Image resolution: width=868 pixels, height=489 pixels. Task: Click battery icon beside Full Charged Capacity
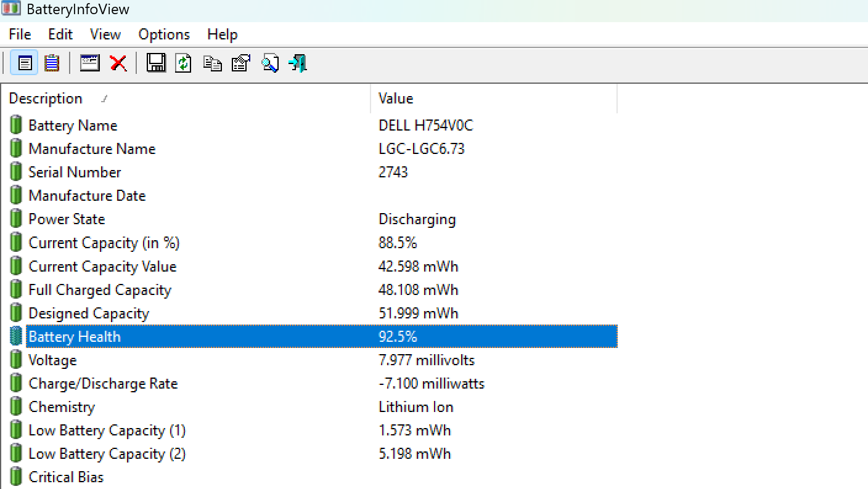click(x=16, y=289)
